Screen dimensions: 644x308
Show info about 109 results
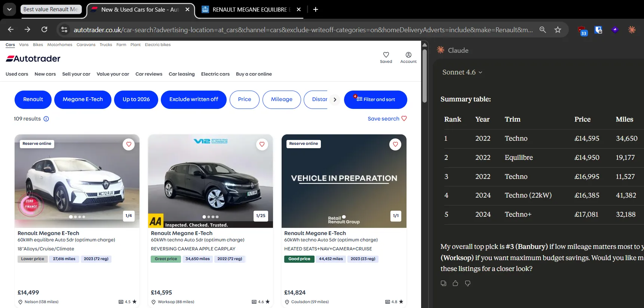pos(46,119)
